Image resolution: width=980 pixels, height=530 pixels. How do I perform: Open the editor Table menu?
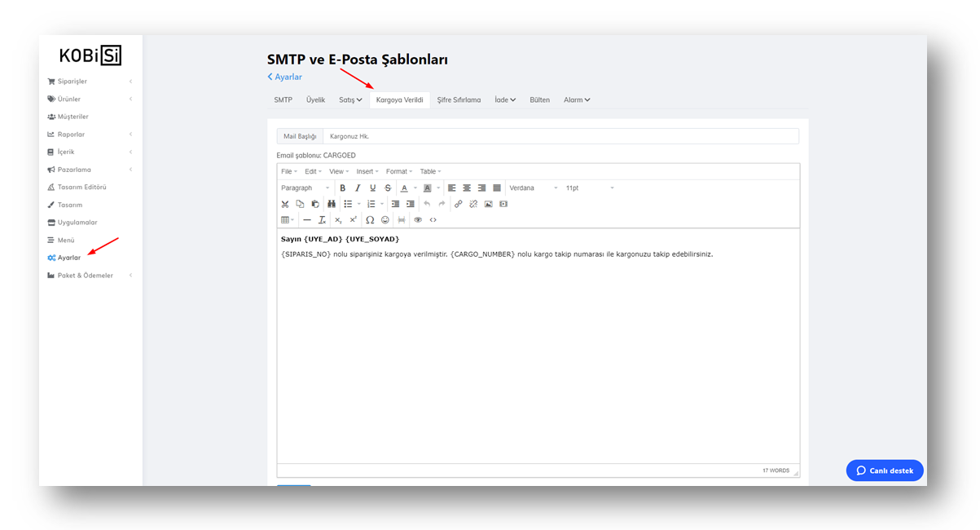pos(430,171)
